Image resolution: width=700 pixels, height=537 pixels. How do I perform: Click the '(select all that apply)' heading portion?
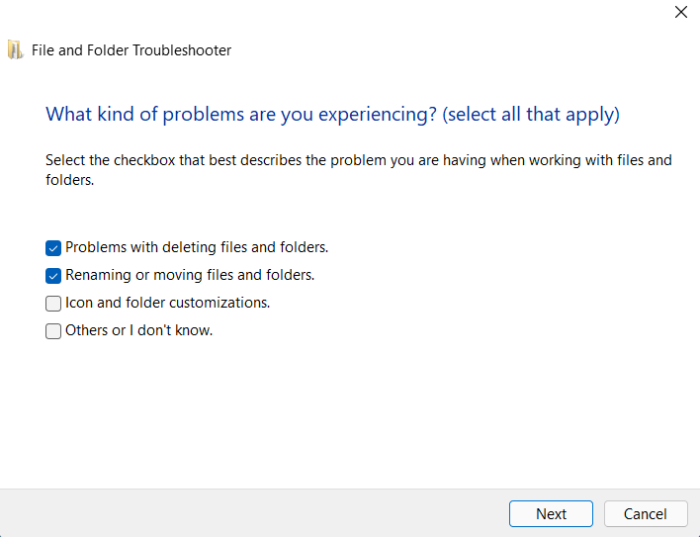(533, 114)
